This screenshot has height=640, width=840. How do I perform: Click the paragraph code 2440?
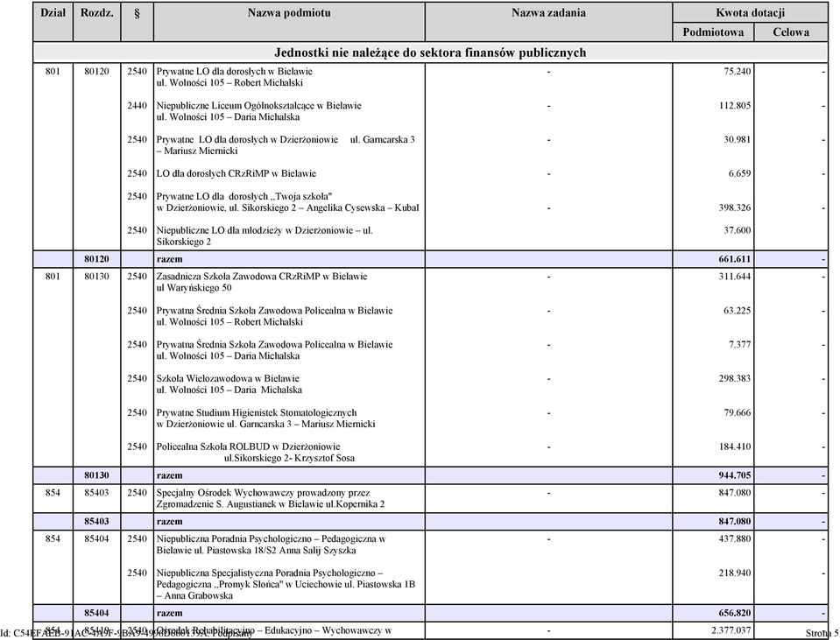click(138, 106)
